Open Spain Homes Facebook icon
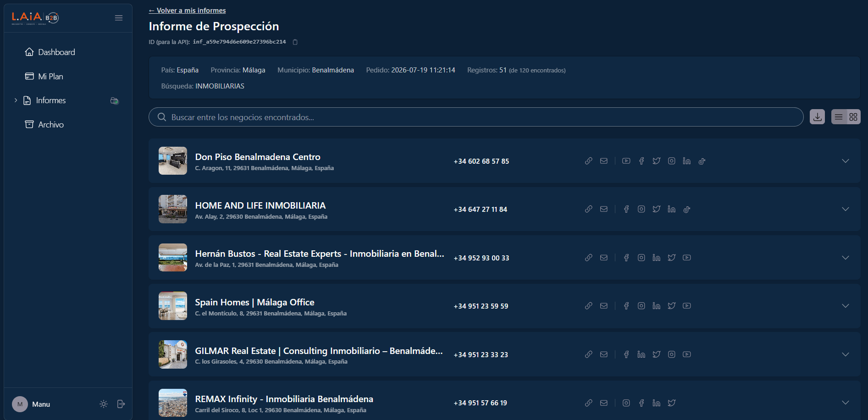The width and height of the screenshot is (868, 420). click(626, 306)
